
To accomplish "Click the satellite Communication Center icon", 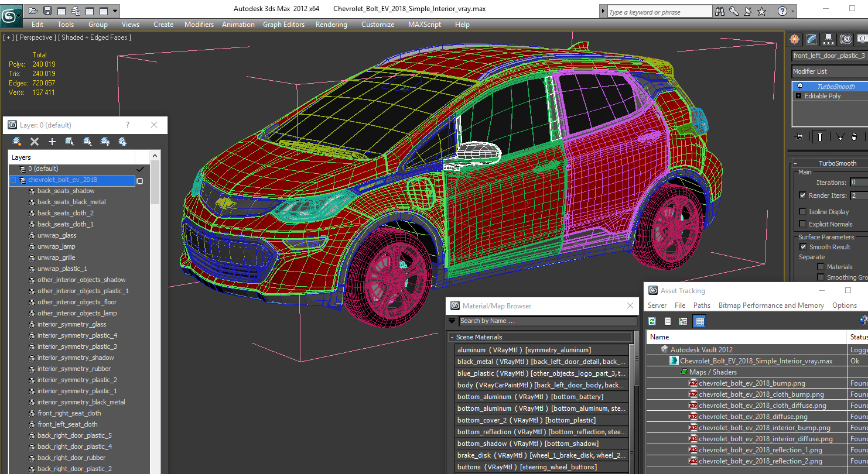I will click(x=747, y=11).
